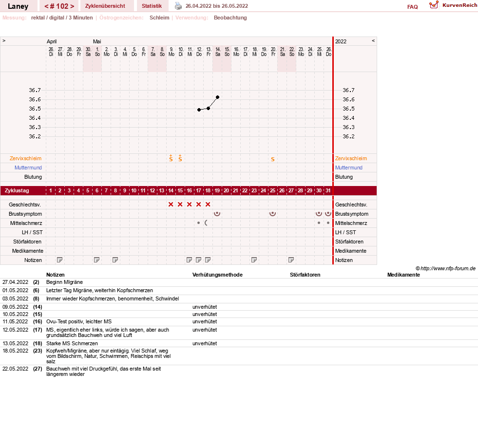Open the Statistik tab
The image size is (478, 448).
click(x=152, y=6)
